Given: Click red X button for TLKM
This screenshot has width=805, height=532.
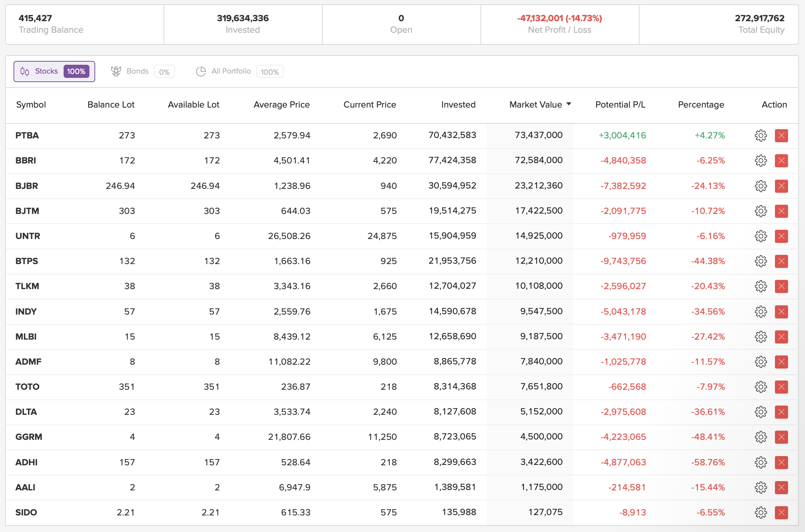Looking at the screenshot, I should 781,286.
